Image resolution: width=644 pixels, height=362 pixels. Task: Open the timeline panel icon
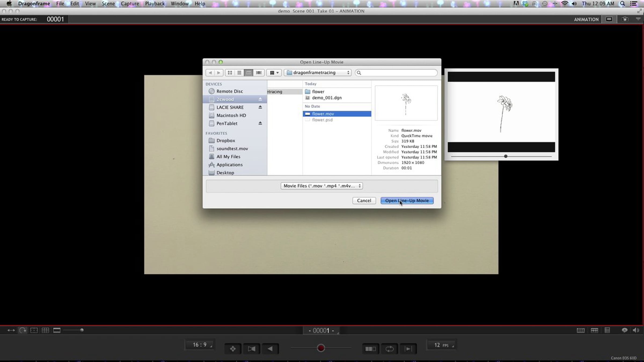point(581,330)
